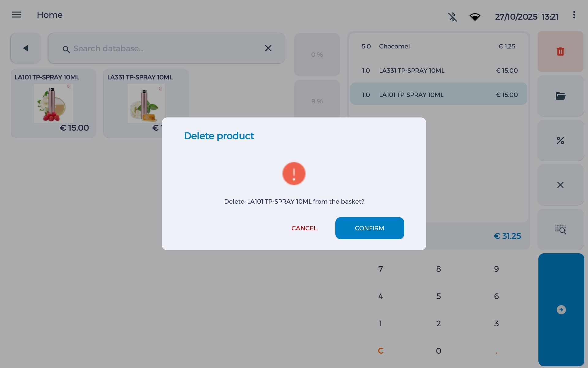This screenshot has width=588, height=368.
Task: Click the Wi-Fi status icon
Action: [x=475, y=17]
